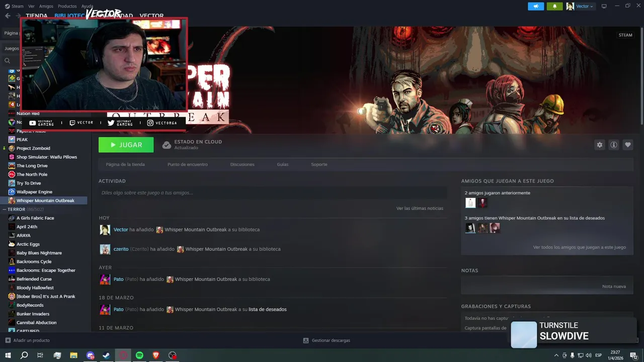This screenshot has height=362, width=644.
Task: Open lista de deseados link
Action: [x=268, y=309]
